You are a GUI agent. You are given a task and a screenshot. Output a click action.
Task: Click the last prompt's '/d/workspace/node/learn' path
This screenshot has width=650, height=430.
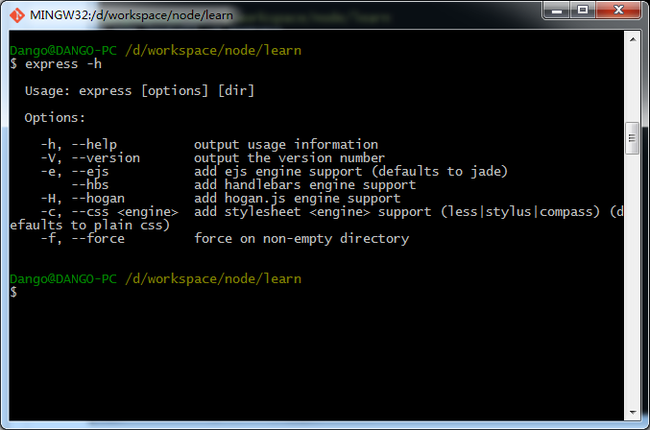[213, 279]
